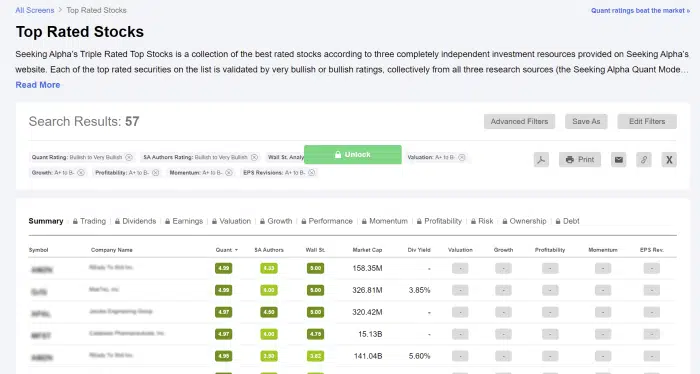Click the email envelope icon

[x=618, y=160]
